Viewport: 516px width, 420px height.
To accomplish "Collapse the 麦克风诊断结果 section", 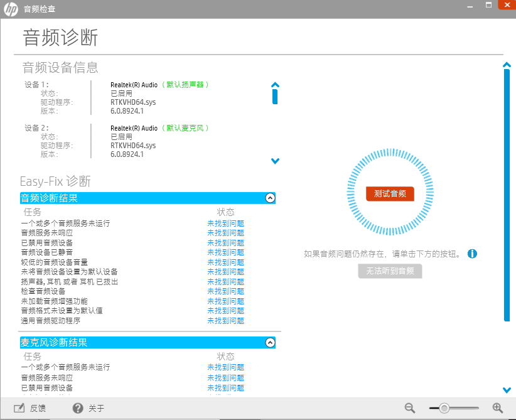I will pos(270,342).
